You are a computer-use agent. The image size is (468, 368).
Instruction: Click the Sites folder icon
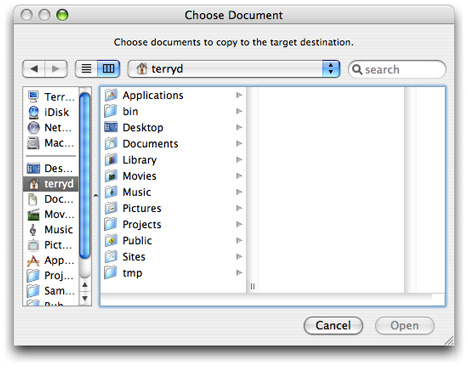pos(111,257)
